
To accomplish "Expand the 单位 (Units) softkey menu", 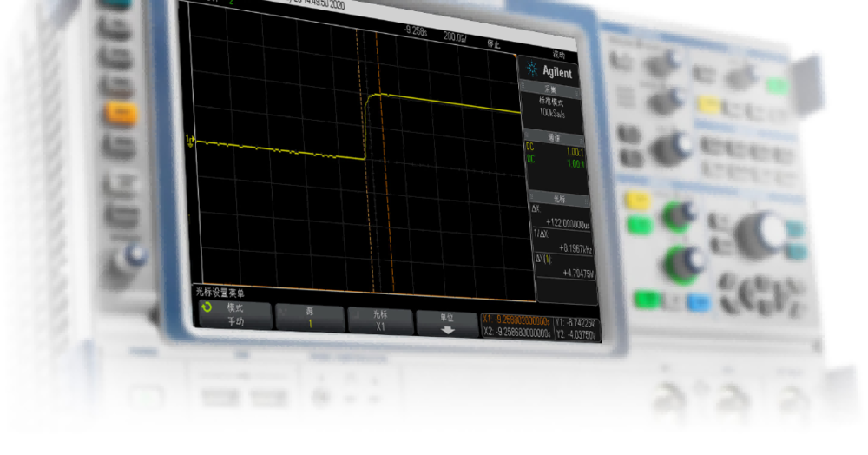I will [447, 323].
